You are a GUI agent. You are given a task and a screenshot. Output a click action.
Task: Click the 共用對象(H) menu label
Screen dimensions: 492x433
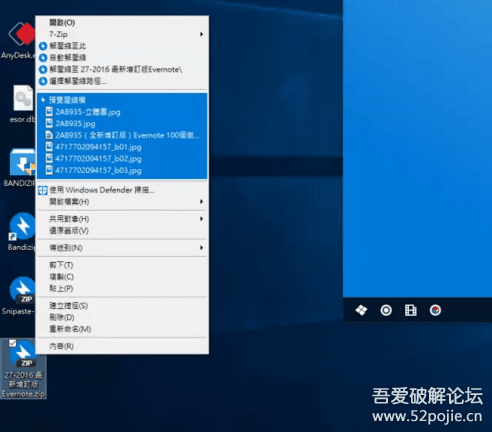[69, 219]
